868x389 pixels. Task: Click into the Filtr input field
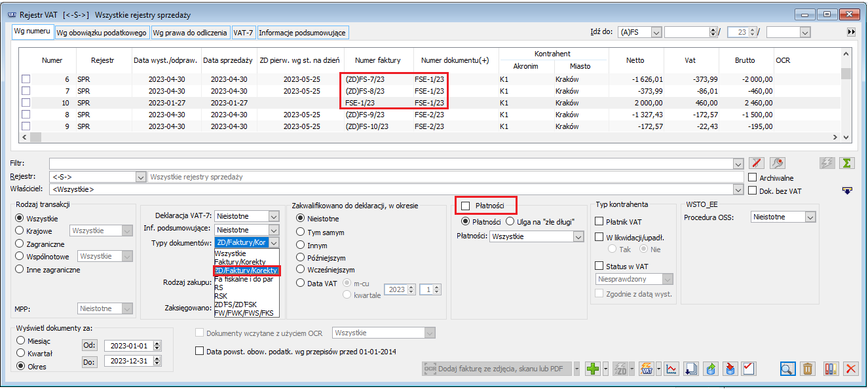tap(392, 164)
